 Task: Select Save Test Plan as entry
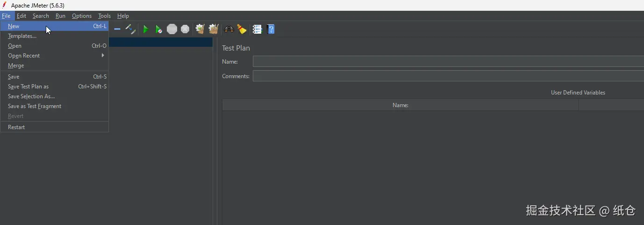[55, 87]
